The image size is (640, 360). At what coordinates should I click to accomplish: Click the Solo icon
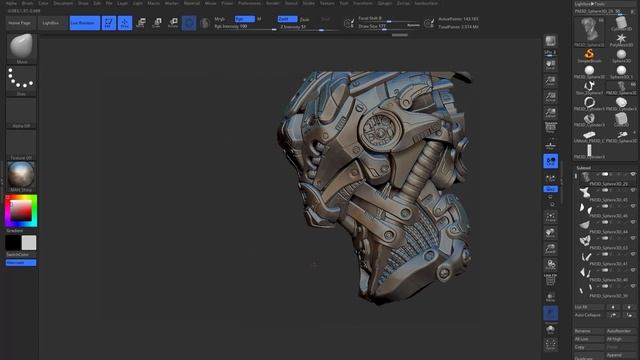point(550,329)
